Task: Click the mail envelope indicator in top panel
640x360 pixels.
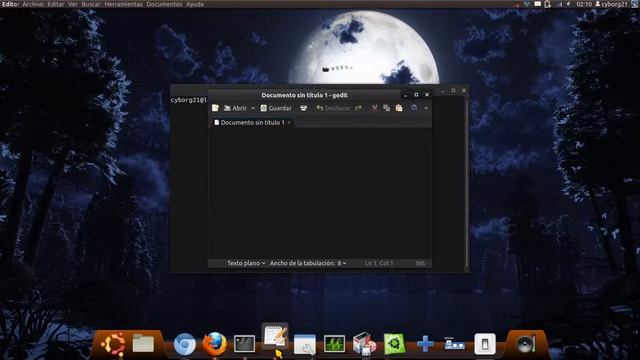Action: coord(538,4)
